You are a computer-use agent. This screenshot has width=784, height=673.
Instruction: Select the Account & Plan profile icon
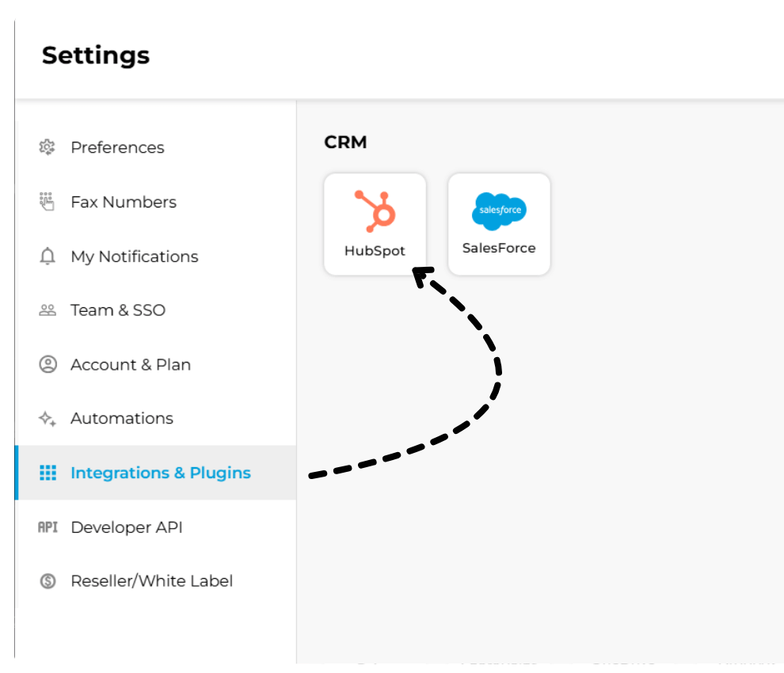point(47,364)
